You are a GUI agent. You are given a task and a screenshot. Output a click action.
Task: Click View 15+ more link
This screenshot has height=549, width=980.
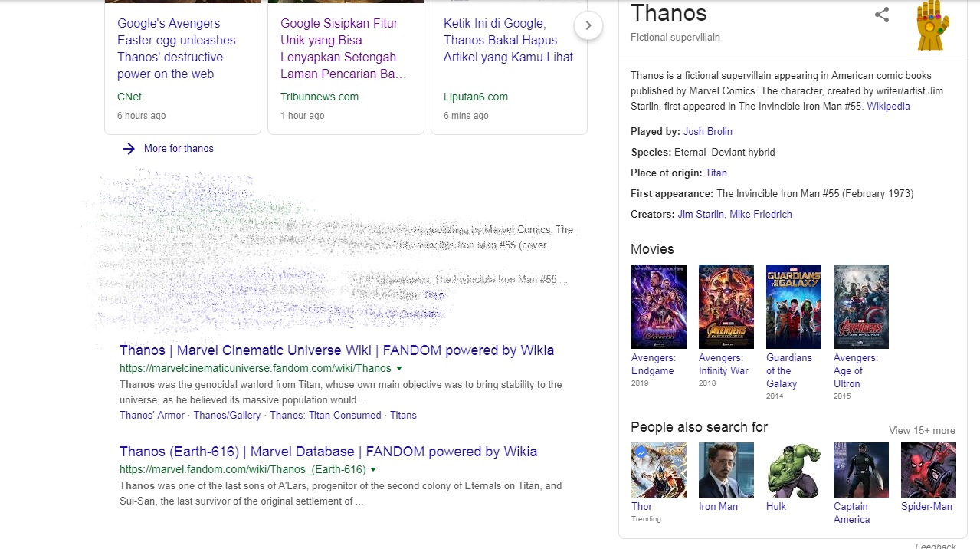(x=922, y=431)
